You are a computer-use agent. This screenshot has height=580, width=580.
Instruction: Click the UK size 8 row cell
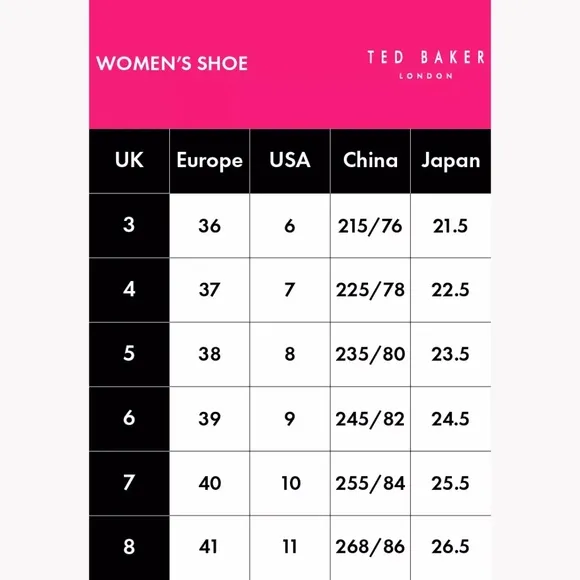(129, 547)
